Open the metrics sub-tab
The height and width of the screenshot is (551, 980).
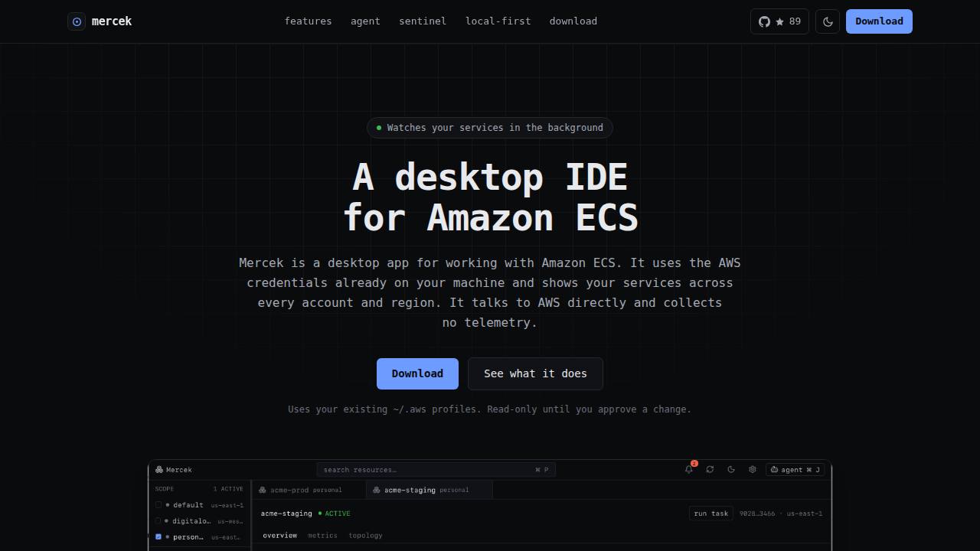(322, 536)
